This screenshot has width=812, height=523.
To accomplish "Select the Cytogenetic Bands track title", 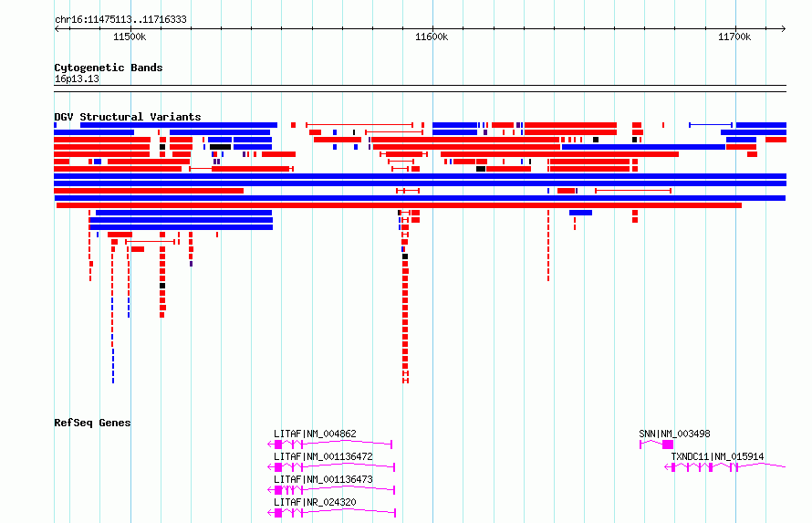I will pyautogui.click(x=109, y=68).
